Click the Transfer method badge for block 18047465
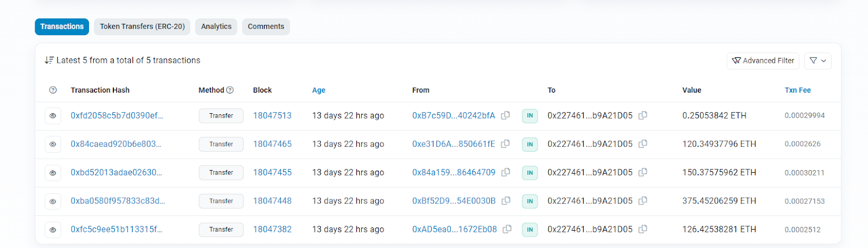The image size is (868, 248). tap(221, 144)
